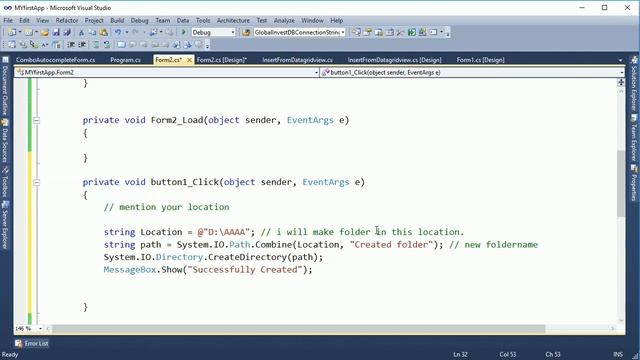Open the Solution Explorer side panel

pos(634,84)
